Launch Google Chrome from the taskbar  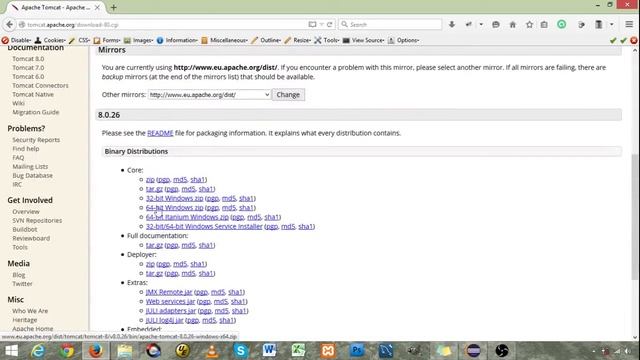(x=67, y=351)
